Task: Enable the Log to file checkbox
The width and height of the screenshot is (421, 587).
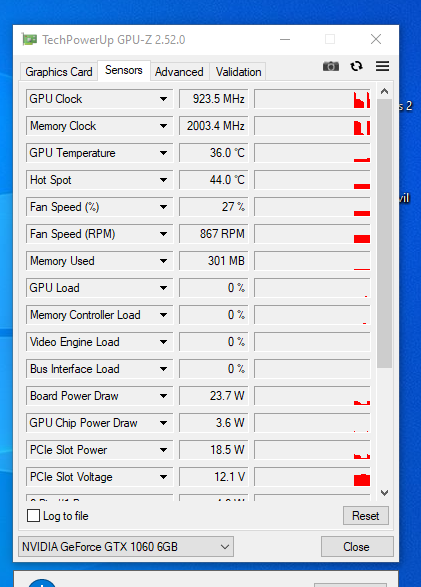Action: (33, 515)
